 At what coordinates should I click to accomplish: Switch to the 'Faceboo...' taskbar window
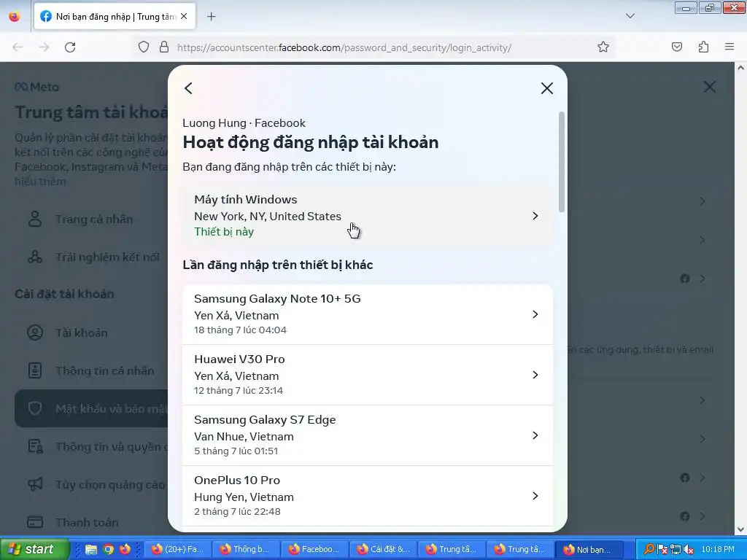point(314,550)
